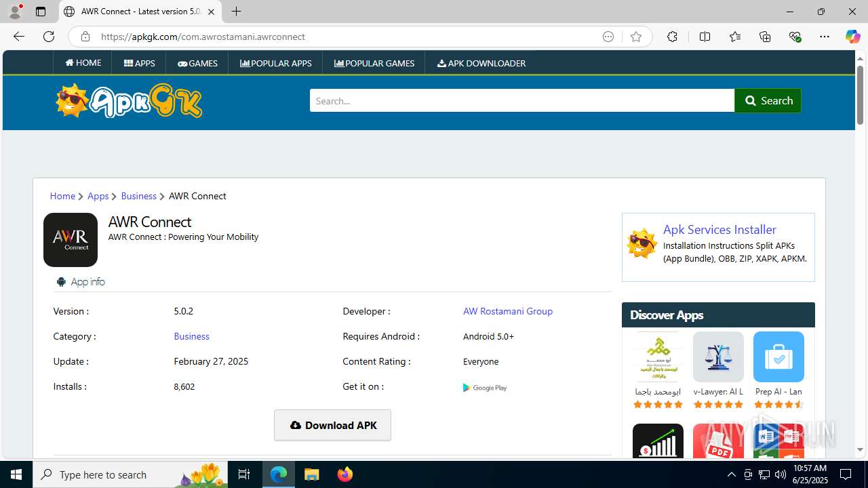Screen dimensions: 868x488
Task: Open the chart with dollar app thumbnail
Action: pos(658,441)
